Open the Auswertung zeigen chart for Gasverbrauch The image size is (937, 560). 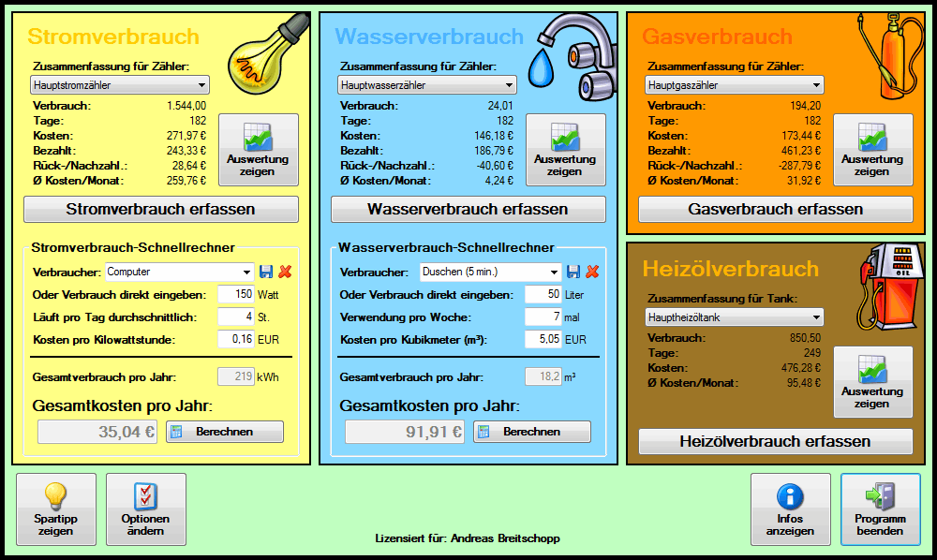tap(873, 150)
